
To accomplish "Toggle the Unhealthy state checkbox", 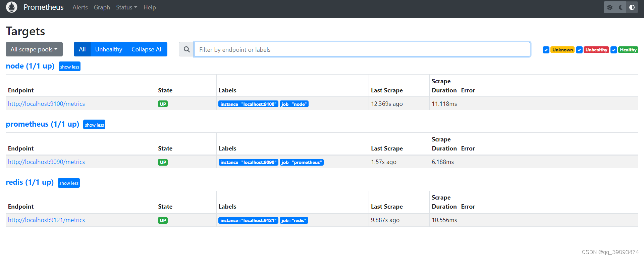I will [x=579, y=50].
